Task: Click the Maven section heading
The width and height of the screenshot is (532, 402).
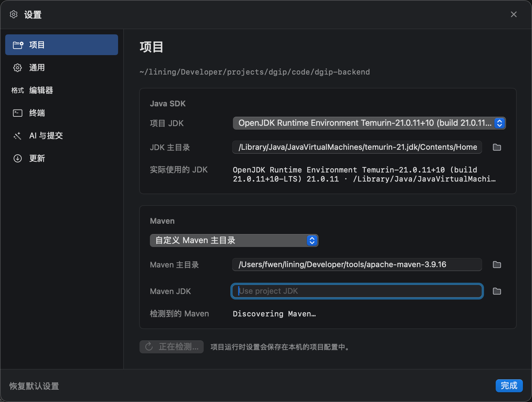Action: (162, 221)
